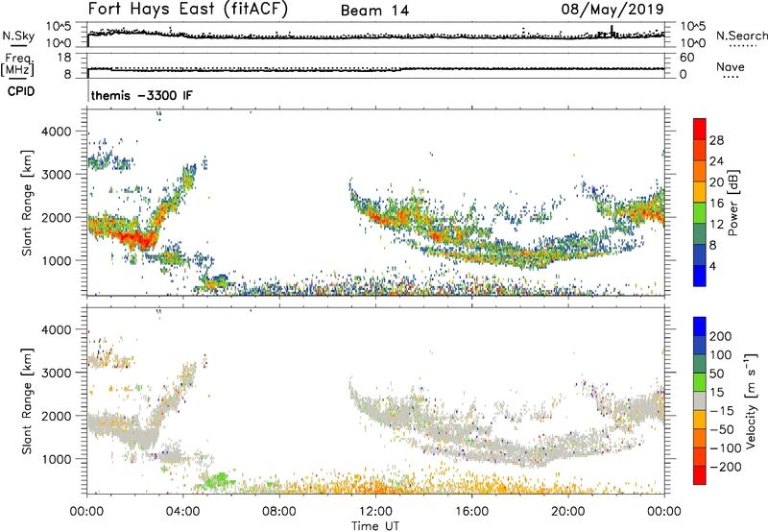
Task: Click the 'Freq. [MHz]' axis label
Action: pos(17,64)
